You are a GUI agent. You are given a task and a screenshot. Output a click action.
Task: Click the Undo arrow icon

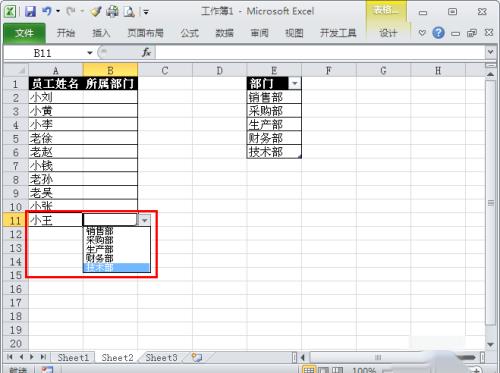click(x=47, y=12)
